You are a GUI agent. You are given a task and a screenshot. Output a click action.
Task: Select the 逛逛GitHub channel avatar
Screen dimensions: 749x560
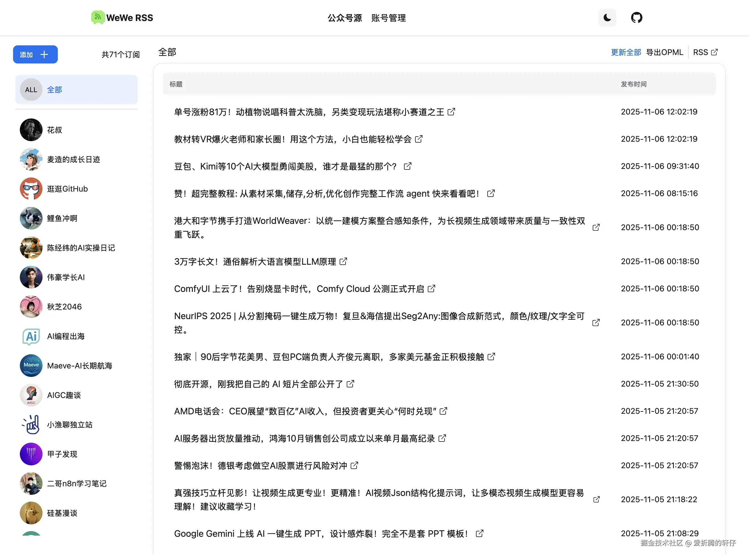click(x=31, y=188)
